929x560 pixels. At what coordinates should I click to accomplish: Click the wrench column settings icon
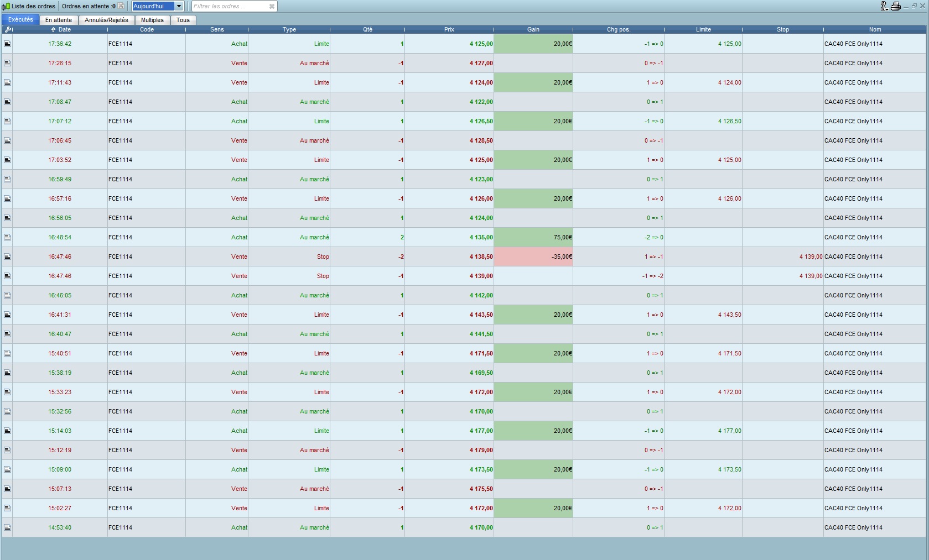coord(8,29)
